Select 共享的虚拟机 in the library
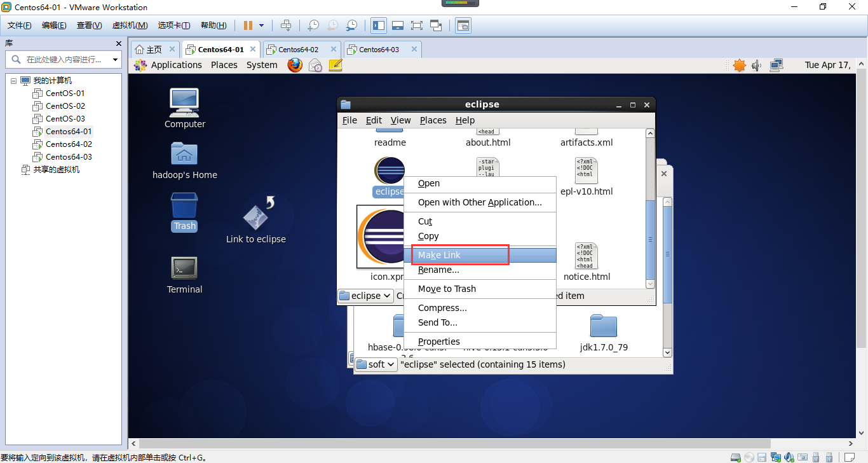This screenshot has height=463, width=868. click(x=57, y=170)
